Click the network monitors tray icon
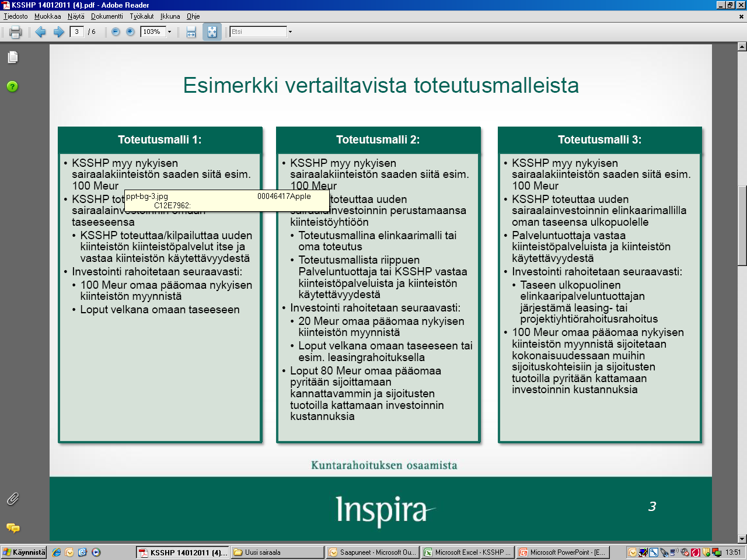 pos(717,552)
